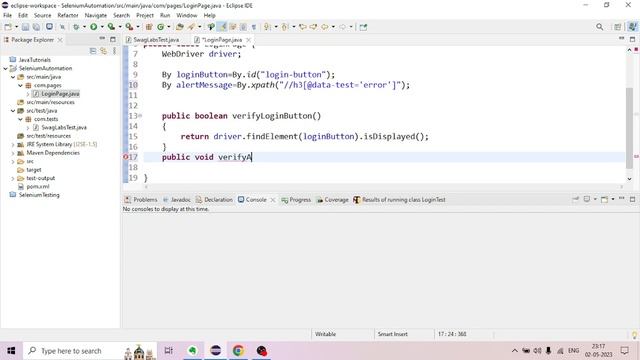Open the New dropdown arrow in toolbar
The width and height of the screenshot is (640, 360).
click(16, 27)
